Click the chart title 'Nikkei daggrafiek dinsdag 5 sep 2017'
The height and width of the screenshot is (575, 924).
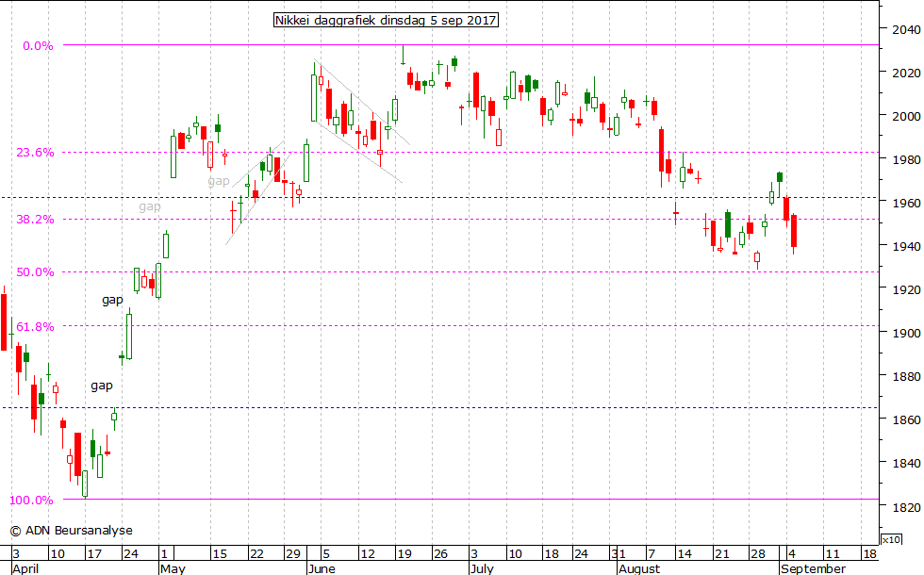coord(386,20)
